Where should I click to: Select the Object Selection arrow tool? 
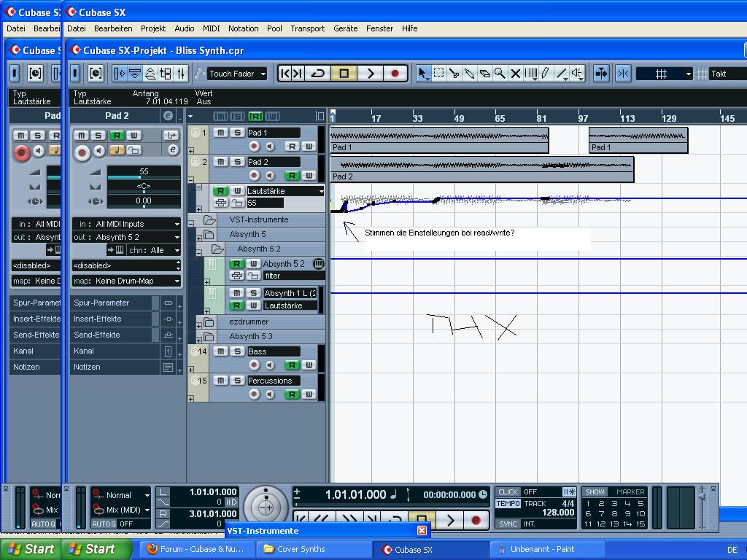pyautogui.click(x=422, y=74)
